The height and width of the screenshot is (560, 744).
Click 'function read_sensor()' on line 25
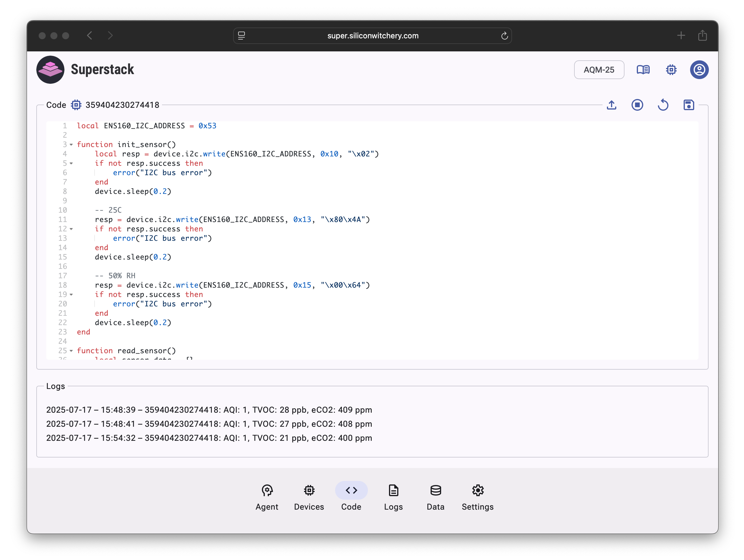(126, 351)
